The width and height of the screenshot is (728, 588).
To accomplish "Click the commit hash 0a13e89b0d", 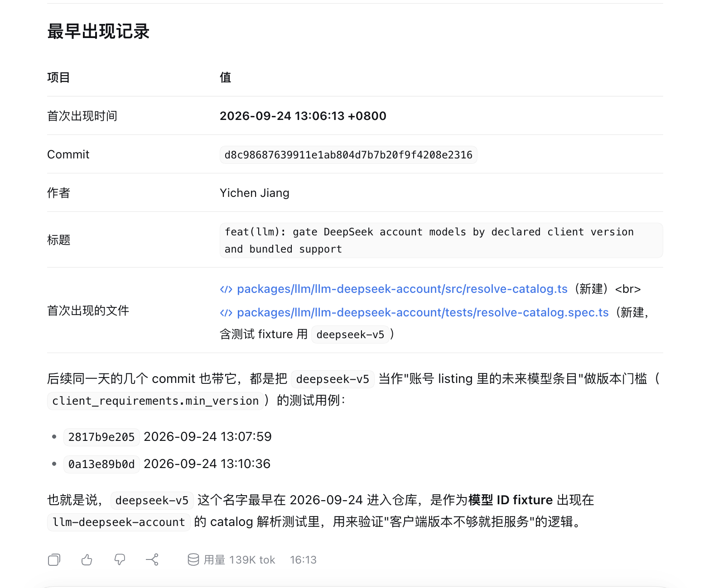I will (101, 464).
